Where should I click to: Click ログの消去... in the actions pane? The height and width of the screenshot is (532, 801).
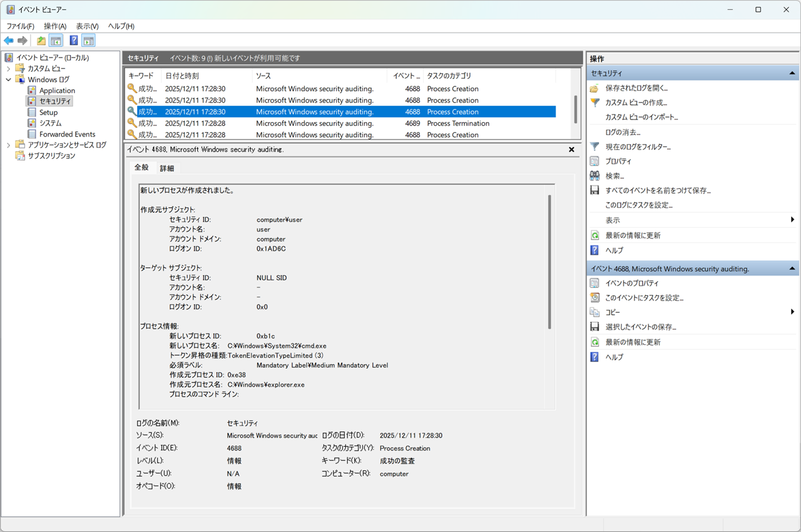(623, 132)
